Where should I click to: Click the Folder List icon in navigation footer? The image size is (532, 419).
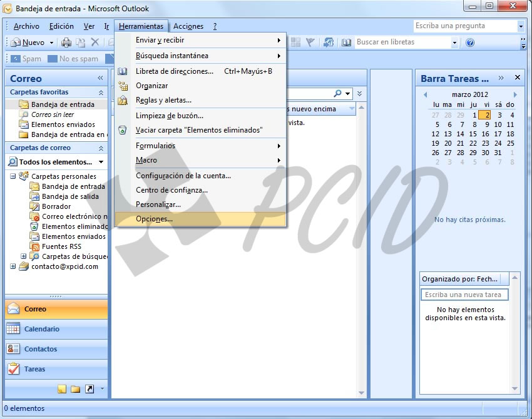click(x=75, y=389)
